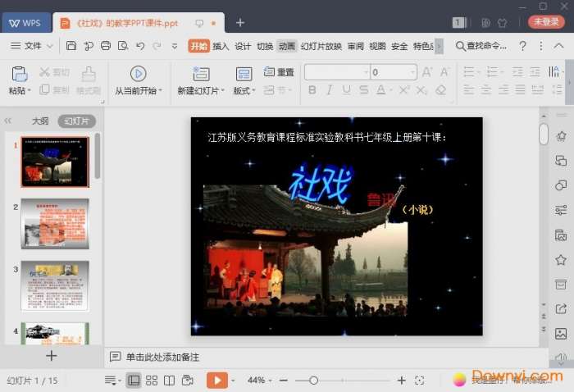Click the orange play slideshow button

coord(216,381)
